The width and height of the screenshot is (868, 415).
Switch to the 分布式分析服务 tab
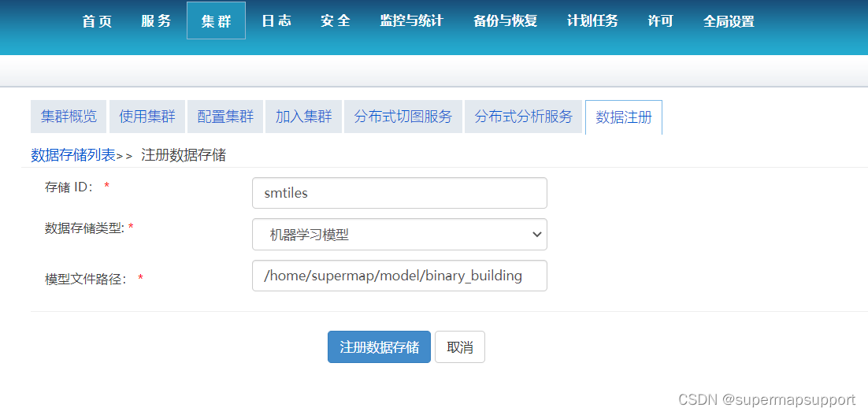524,117
